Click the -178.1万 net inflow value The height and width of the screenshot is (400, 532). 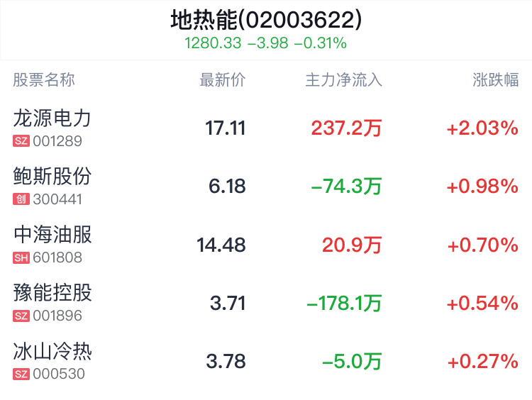344,304
